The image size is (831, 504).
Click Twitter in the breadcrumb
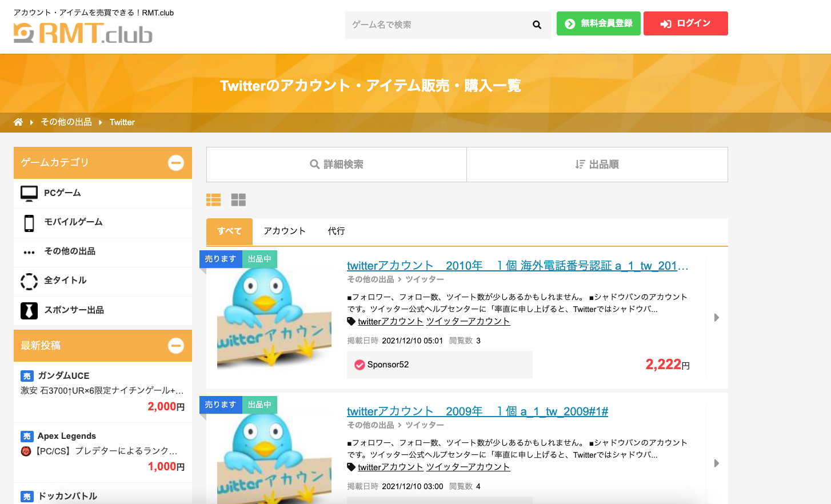click(x=122, y=122)
